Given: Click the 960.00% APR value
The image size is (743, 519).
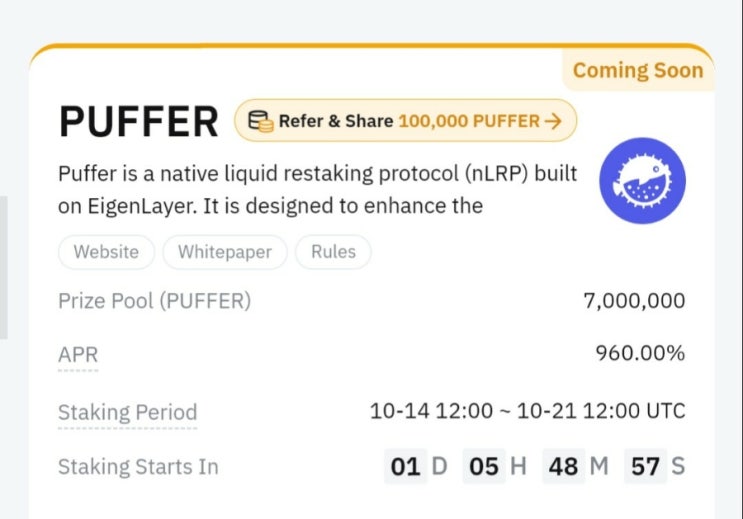Looking at the screenshot, I should pyautogui.click(x=641, y=354).
